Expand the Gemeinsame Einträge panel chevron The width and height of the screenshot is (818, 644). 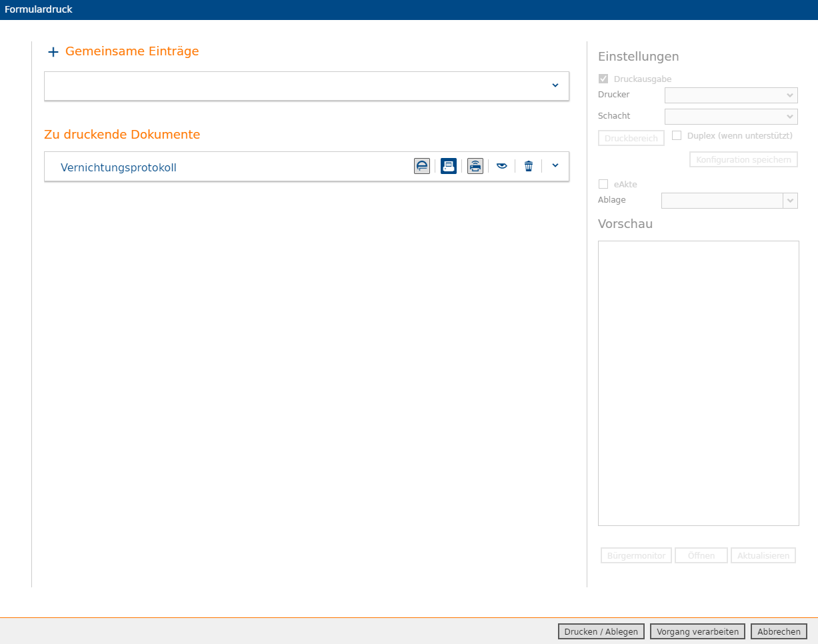click(555, 85)
